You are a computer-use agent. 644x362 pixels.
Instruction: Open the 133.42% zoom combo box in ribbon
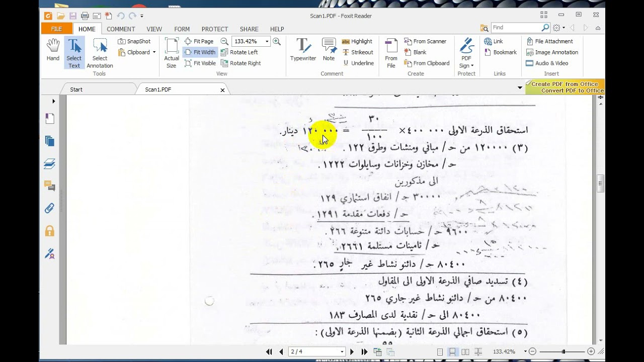pyautogui.click(x=251, y=41)
